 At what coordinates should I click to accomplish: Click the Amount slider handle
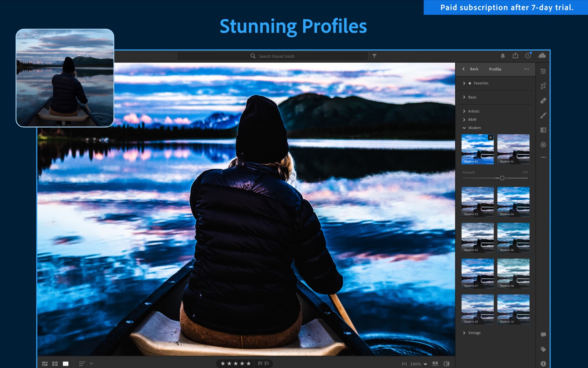coord(502,178)
